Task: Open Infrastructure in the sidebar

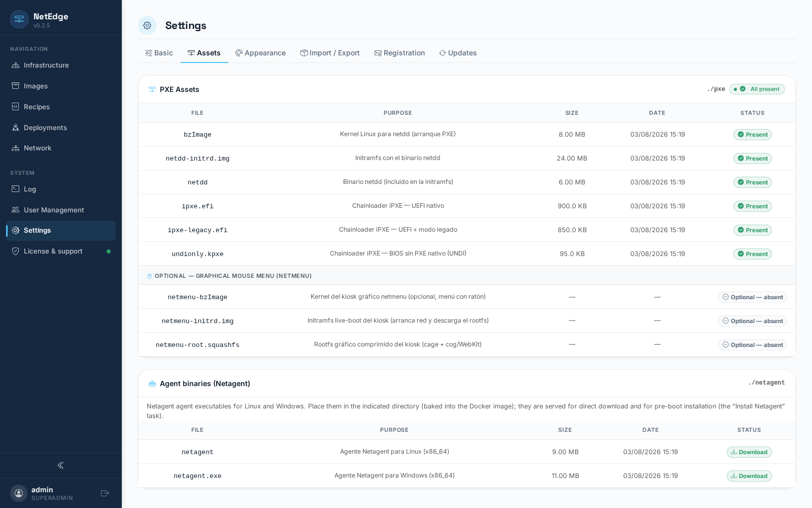Action: [61, 65]
